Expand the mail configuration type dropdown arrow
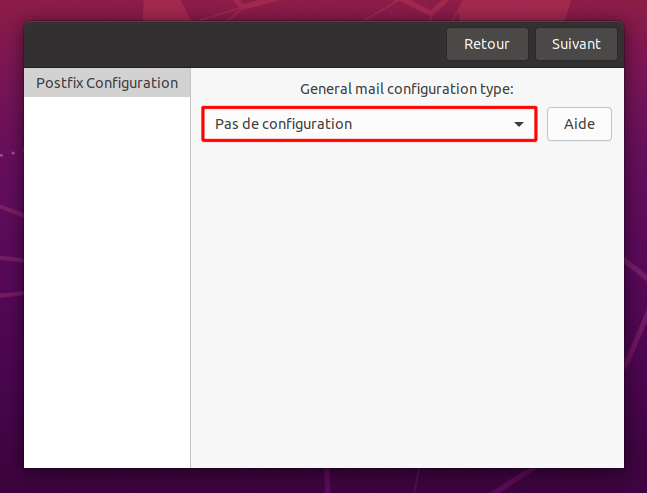Image resolution: width=647 pixels, height=493 pixels. point(519,124)
